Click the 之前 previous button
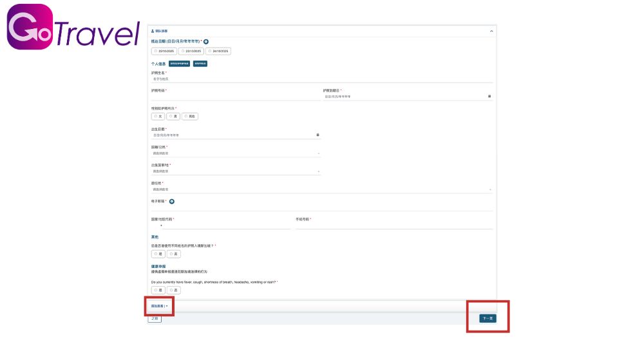 tap(155, 318)
